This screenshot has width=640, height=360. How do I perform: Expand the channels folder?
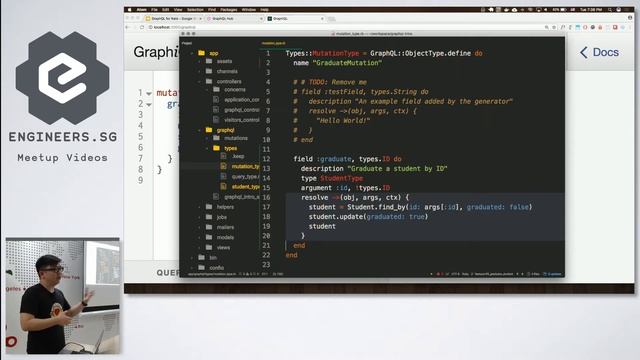click(200, 71)
